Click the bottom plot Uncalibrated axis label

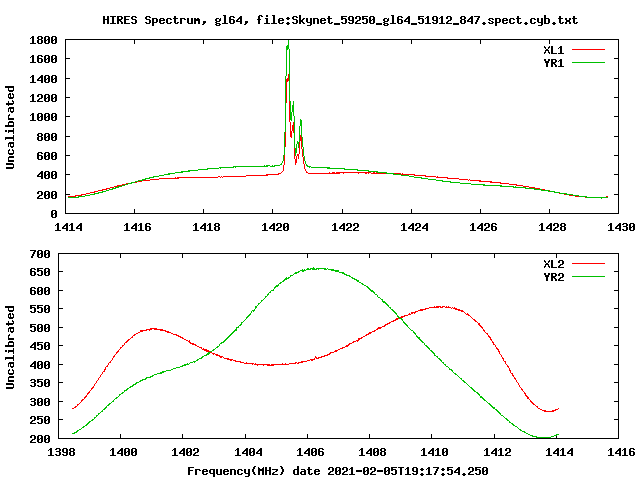click(x=10, y=347)
